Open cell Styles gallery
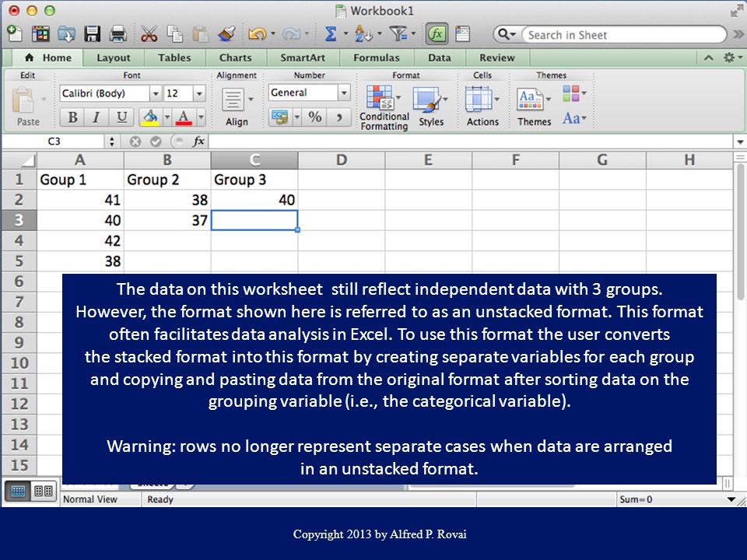Screen dimensions: 747x560 tap(430, 107)
